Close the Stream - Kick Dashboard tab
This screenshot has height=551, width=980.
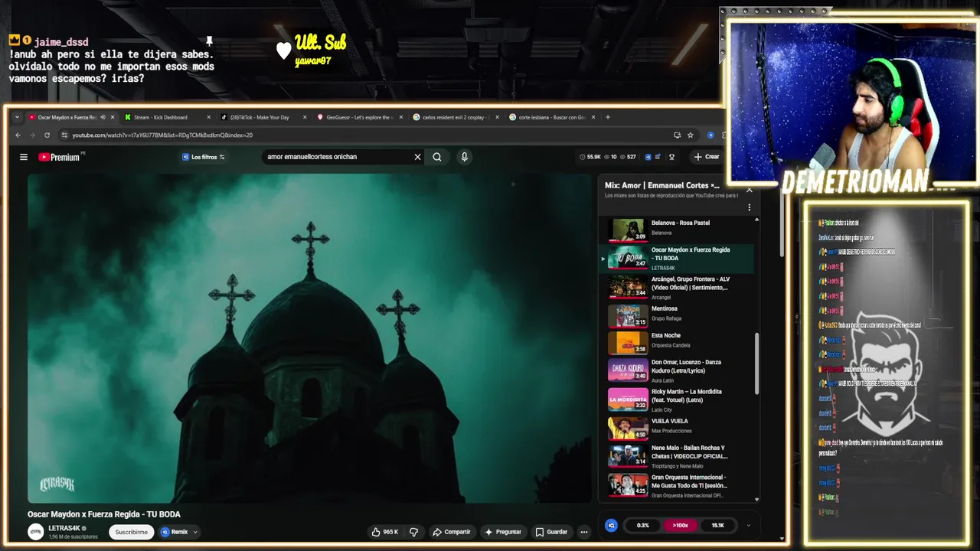pyautogui.click(x=208, y=117)
